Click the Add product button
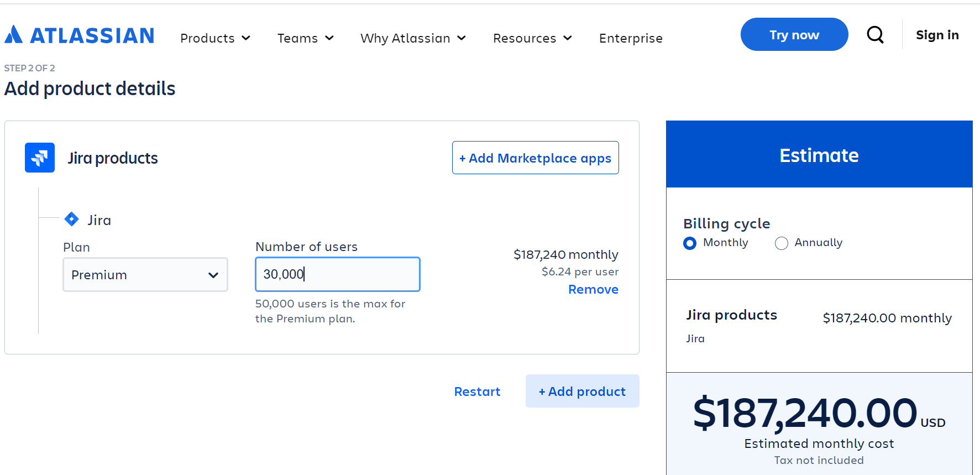The height and width of the screenshot is (475, 980). 583,391
